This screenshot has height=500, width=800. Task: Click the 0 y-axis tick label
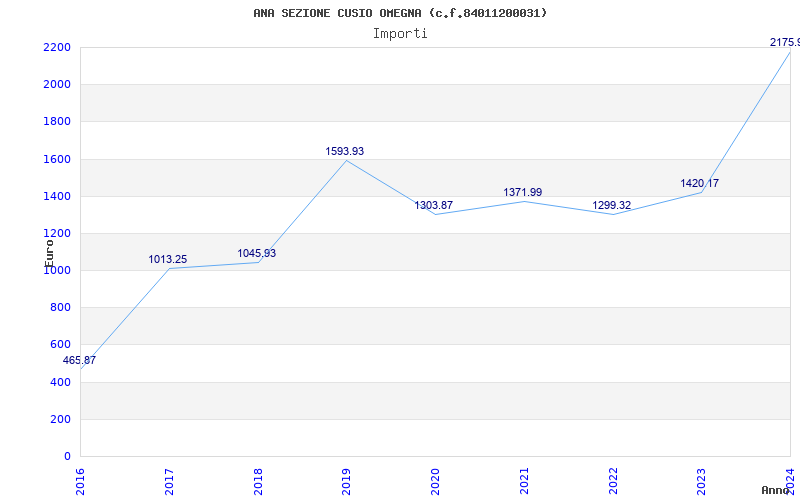point(67,457)
